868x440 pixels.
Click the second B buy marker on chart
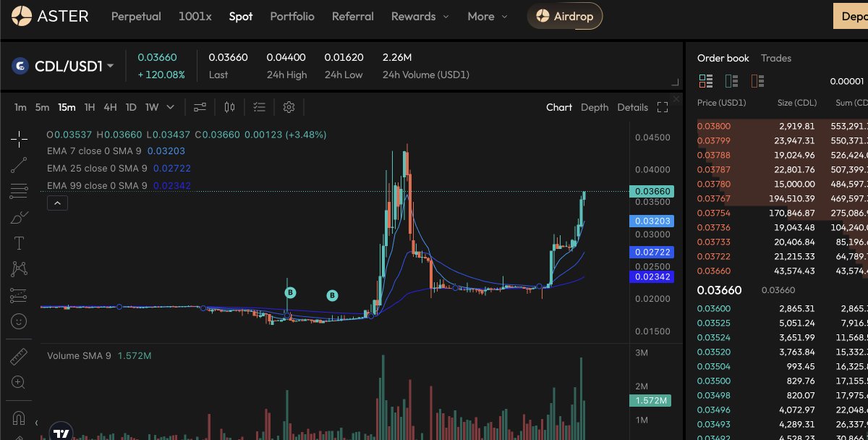pos(332,295)
